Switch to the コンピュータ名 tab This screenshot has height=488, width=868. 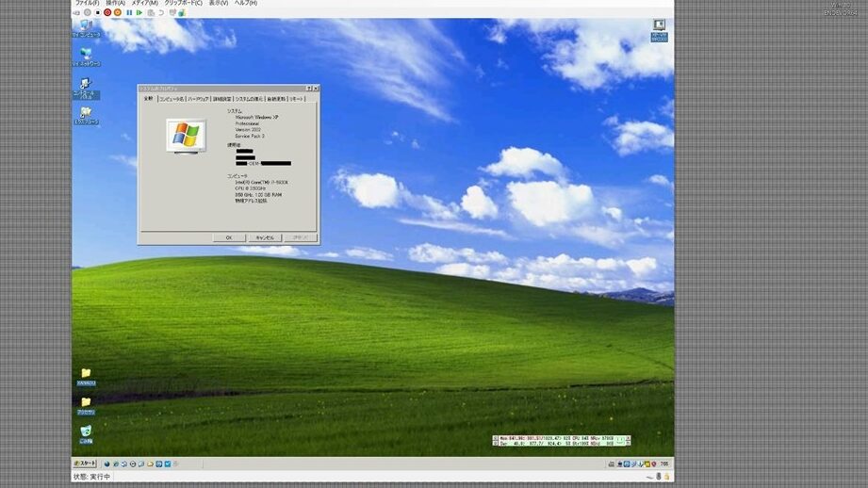[171, 99]
